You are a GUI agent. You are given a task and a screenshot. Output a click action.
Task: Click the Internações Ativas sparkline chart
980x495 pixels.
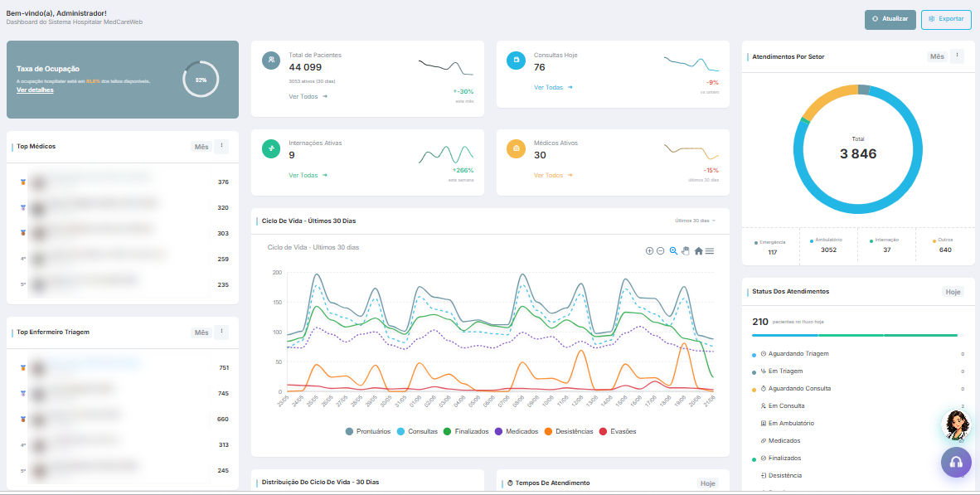tap(445, 153)
